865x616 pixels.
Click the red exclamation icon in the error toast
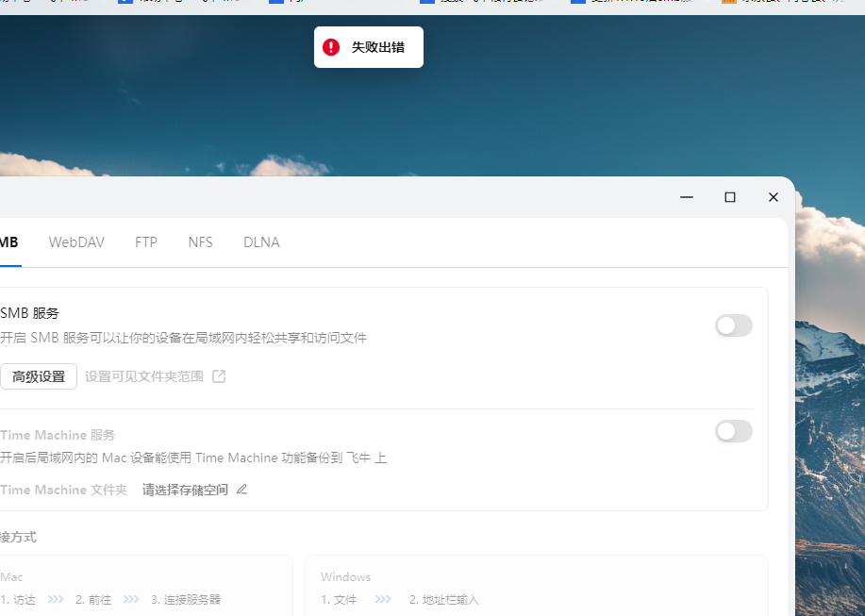(330, 46)
